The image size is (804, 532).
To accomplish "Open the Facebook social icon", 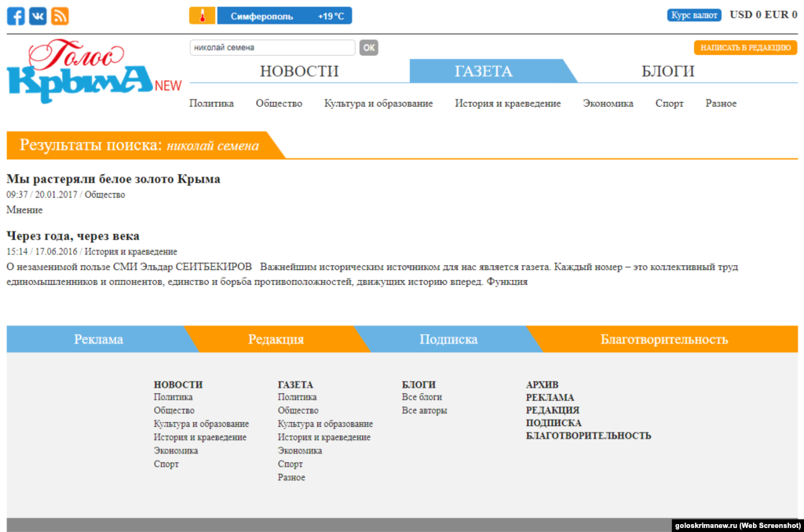I will click(x=16, y=16).
